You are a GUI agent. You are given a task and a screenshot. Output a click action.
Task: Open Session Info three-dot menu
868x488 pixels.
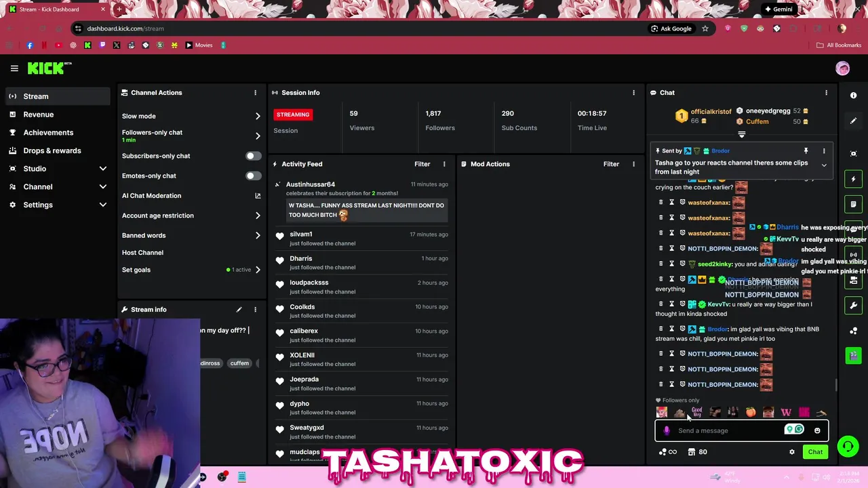point(633,93)
